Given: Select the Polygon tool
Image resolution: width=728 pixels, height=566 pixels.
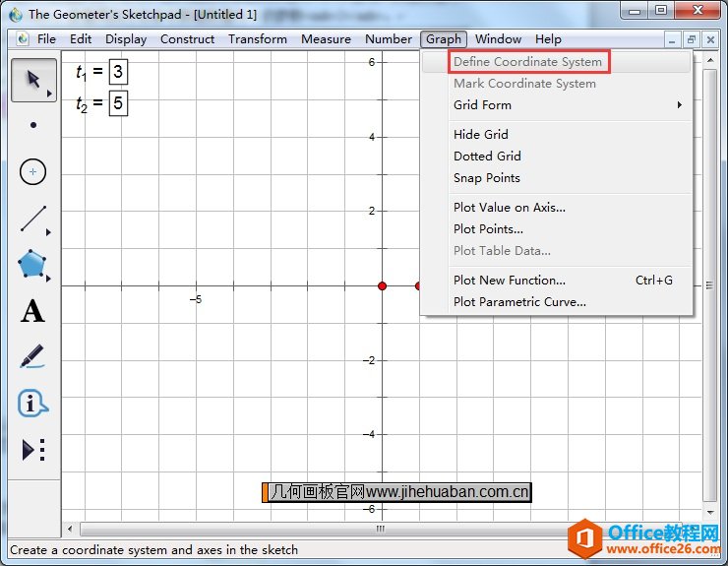Looking at the screenshot, I should [x=31, y=264].
